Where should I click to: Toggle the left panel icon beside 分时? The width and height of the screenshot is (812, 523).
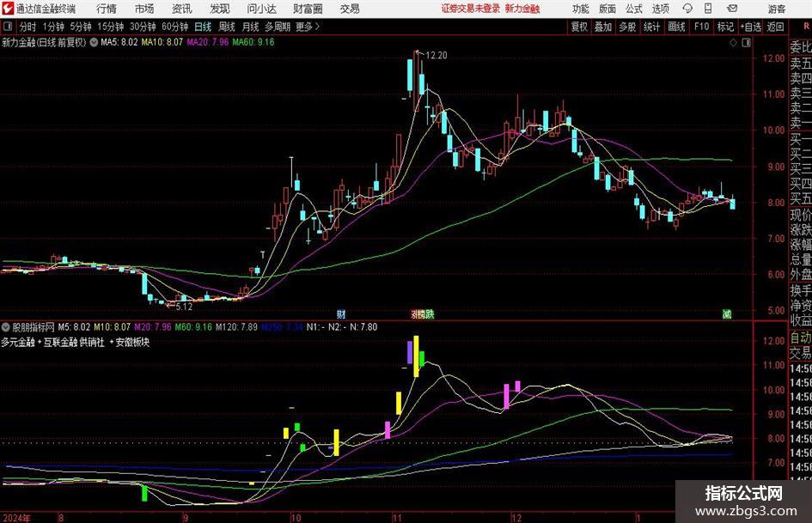tap(7, 27)
